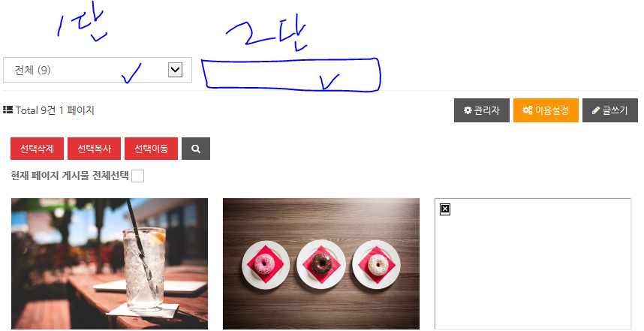Click the 현재 페이지 게시물 전체선택 label

pyautogui.click(x=69, y=176)
